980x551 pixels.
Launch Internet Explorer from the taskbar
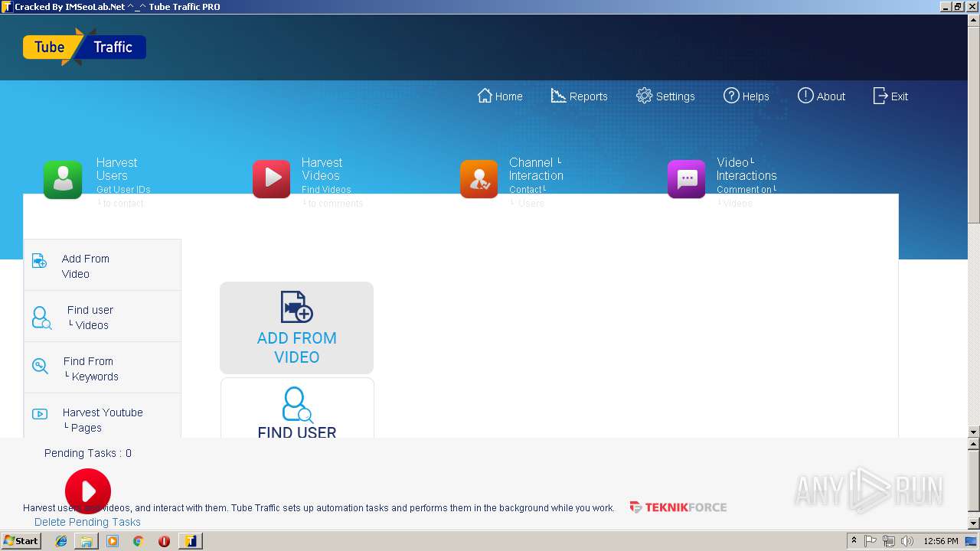pos(61,541)
